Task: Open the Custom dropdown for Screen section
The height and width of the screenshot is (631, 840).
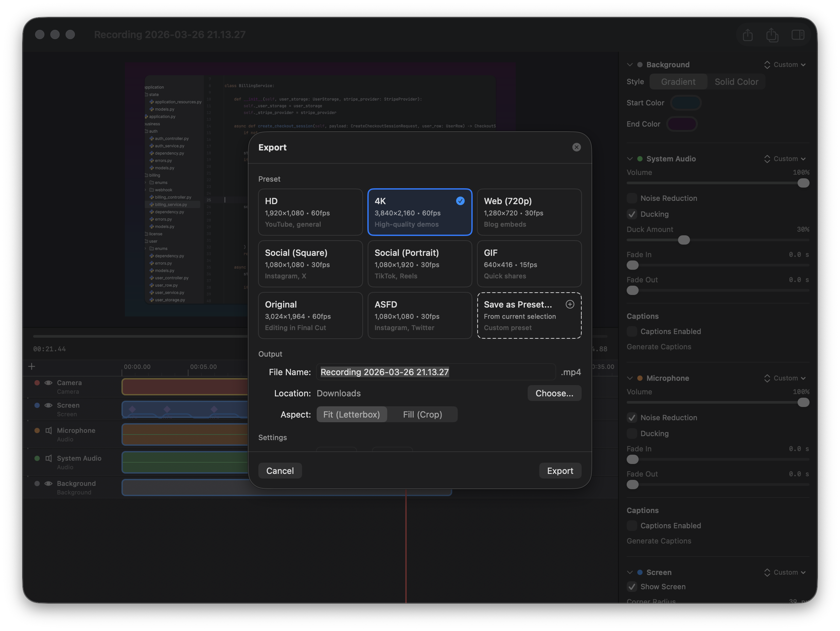Action: click(785, 572)
